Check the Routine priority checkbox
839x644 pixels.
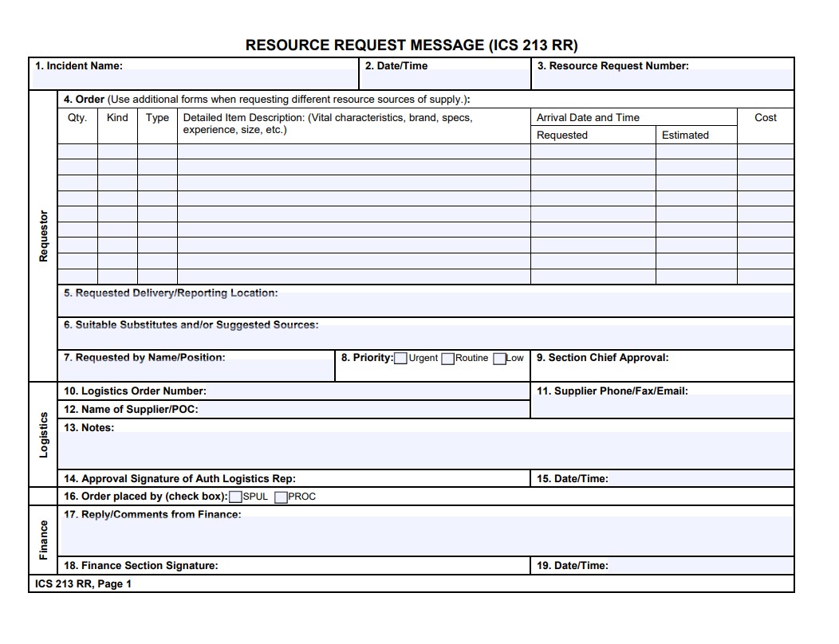pos(447,359)
